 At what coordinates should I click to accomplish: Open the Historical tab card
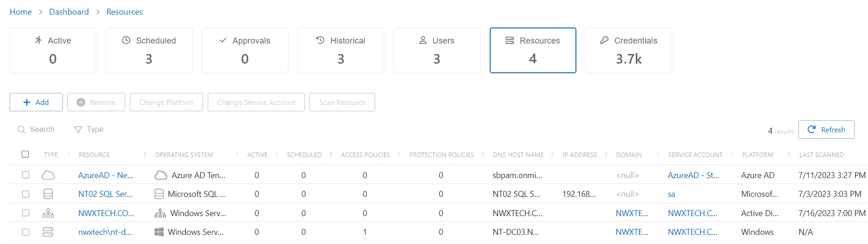341,50
